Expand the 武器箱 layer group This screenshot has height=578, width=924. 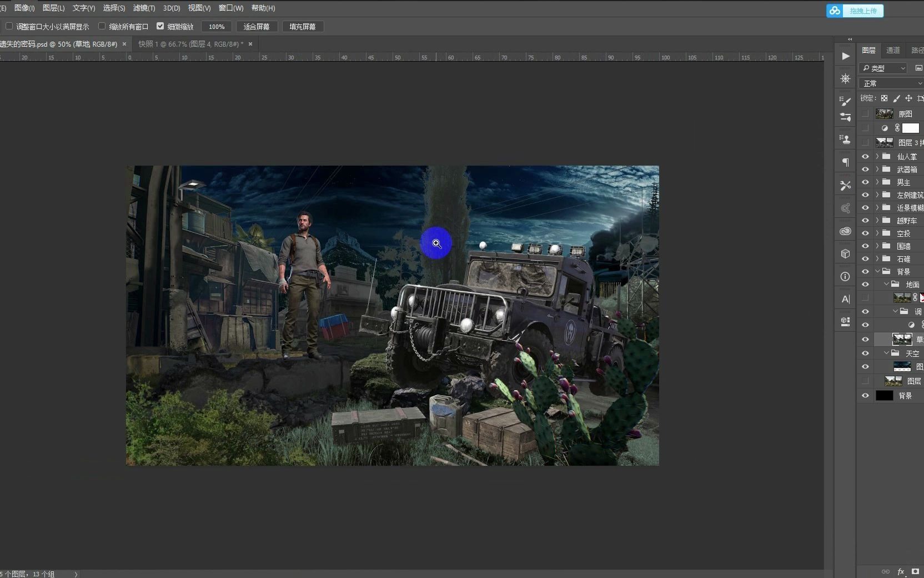877,170
